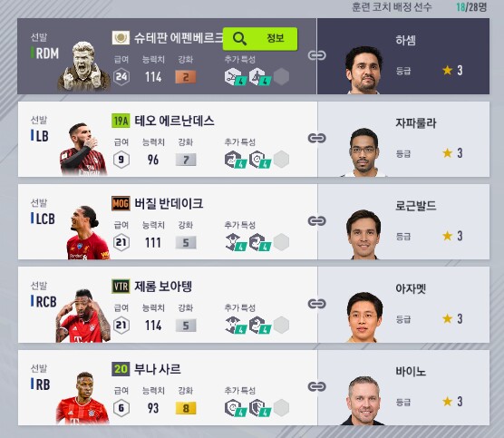Select coach 로근발드 panel
The width and height of the screenshot is (504, 438).
pos(403,222)
